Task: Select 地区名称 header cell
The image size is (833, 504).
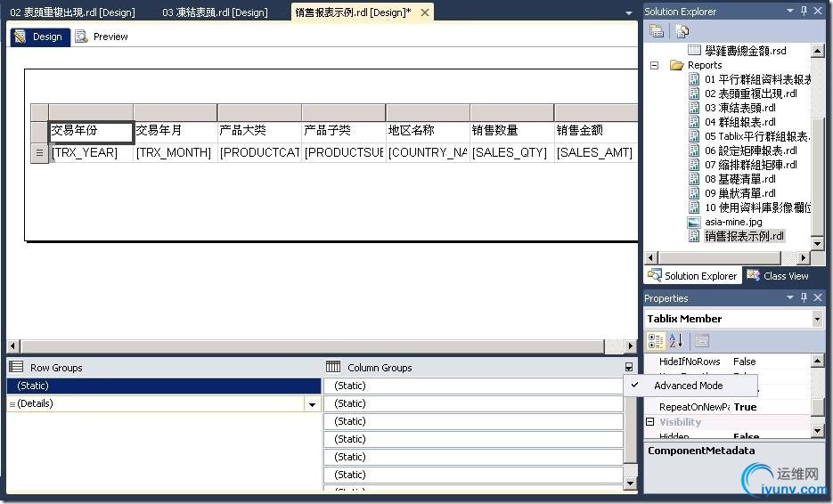Action: click(429, 132)
